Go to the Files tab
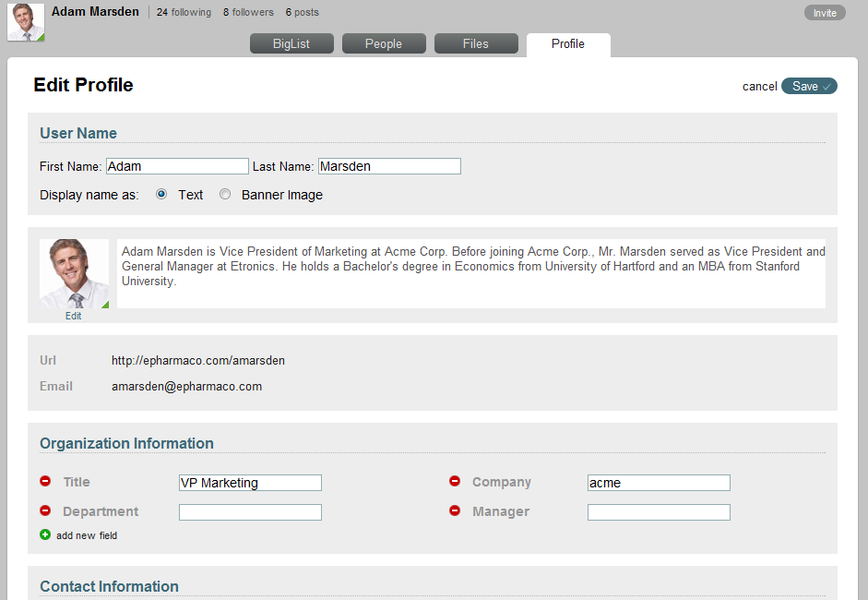Image resolution: width=868 pixels, height=600 pixels. coord(476,42)
